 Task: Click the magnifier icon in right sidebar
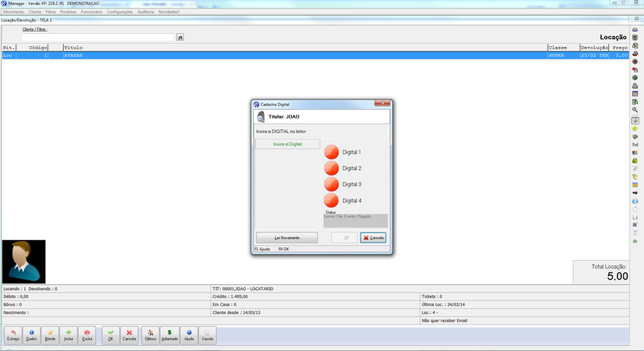635,110
